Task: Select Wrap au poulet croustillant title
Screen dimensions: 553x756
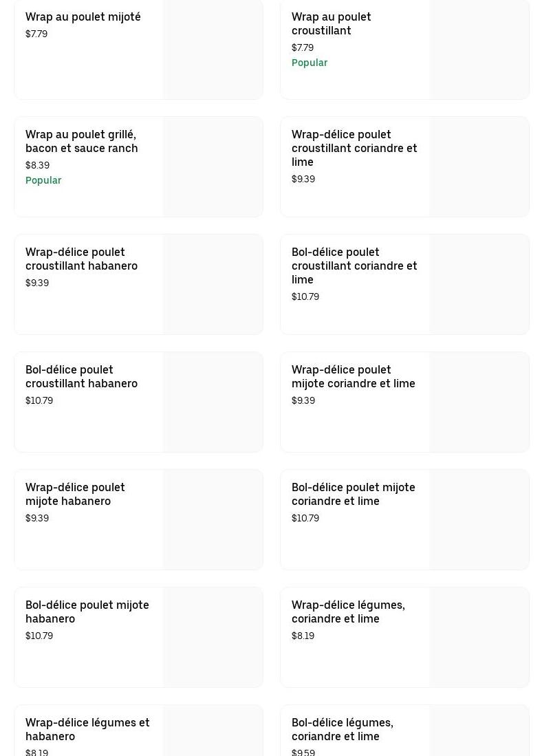Action: pyautogui.click(x=331, y=23)
